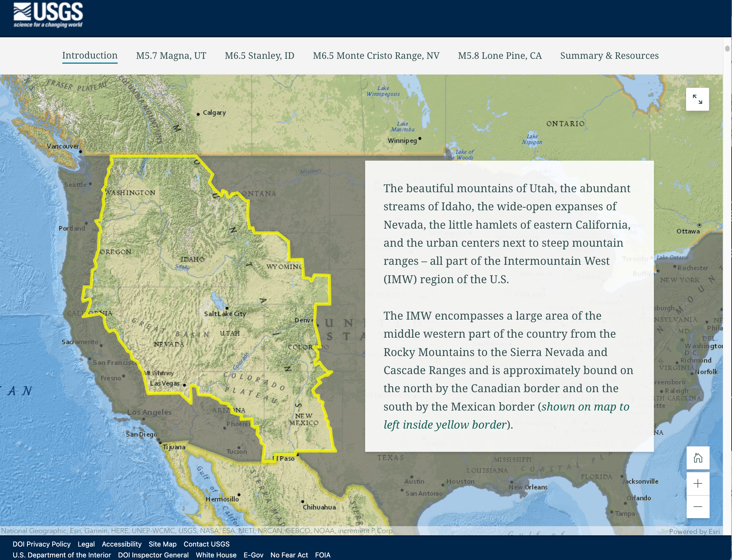Zoom out on the map

(x=698, y=507)
